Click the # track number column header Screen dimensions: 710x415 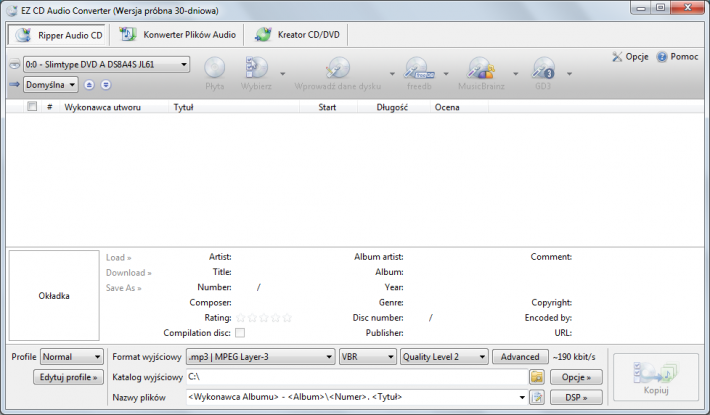click(49, 107)
